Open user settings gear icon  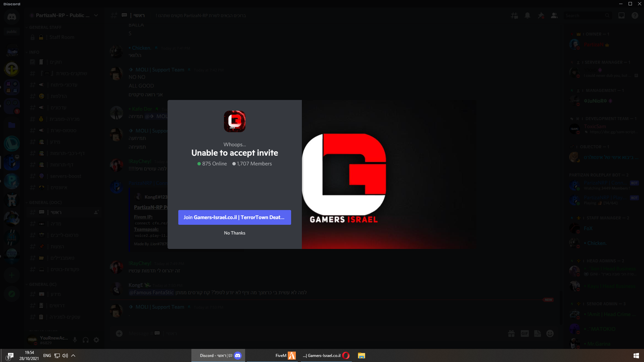tap(96, 340)
